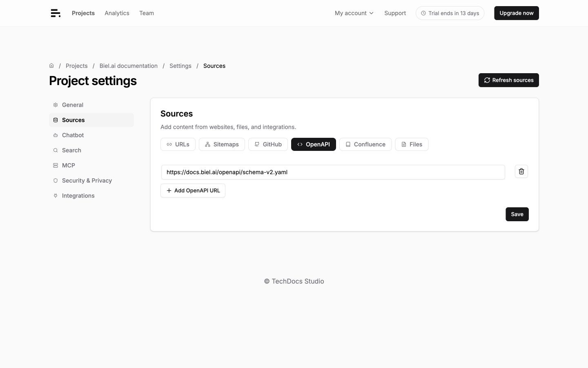Open Security & Privacy settings
The height and width of the screenshot is (368, 588).
[91, 180]
